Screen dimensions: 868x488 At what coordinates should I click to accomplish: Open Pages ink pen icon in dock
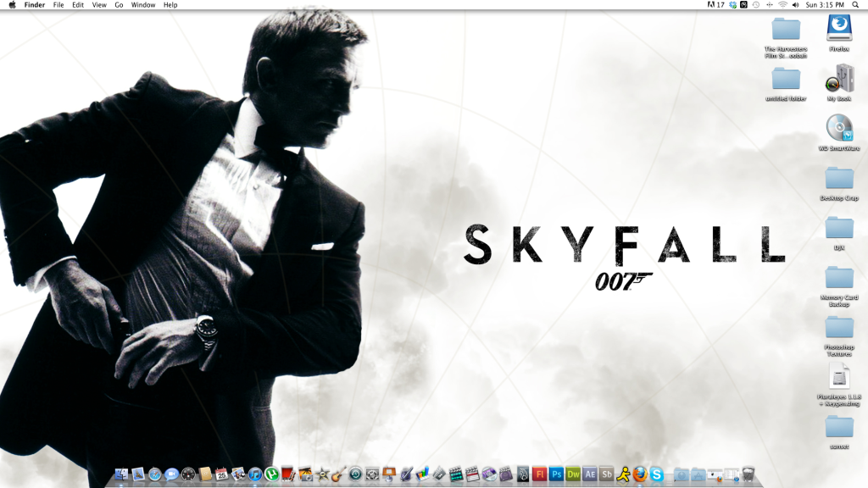tap(406, 474)
